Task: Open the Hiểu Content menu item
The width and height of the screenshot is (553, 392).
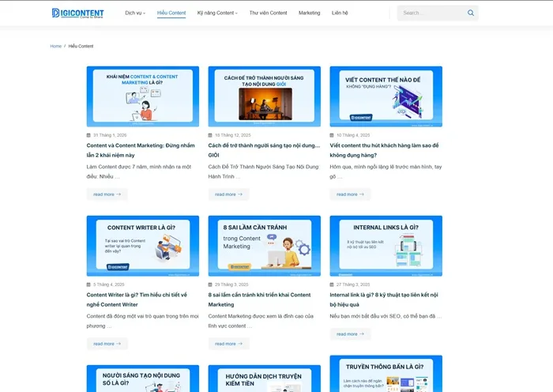Action: (171, 13)
